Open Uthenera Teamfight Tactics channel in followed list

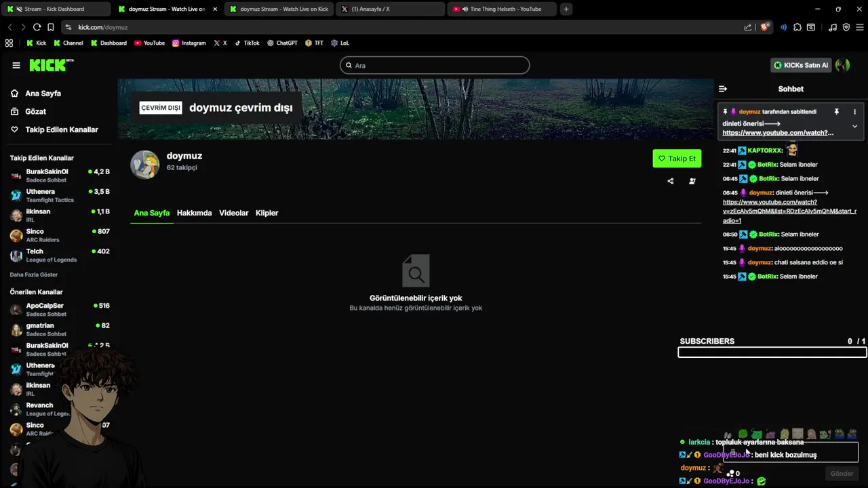pos(60,196)
